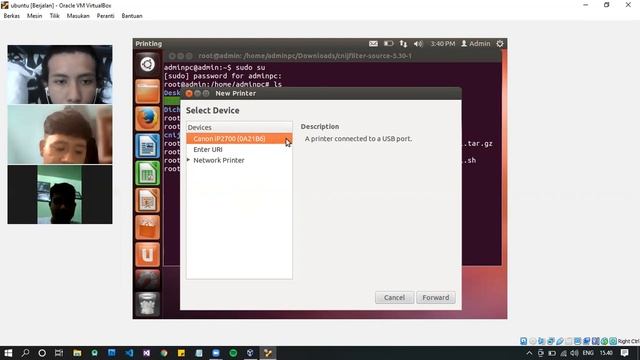Click the Cancel button
The image size is (640, 360).
[x=394, y=298]
